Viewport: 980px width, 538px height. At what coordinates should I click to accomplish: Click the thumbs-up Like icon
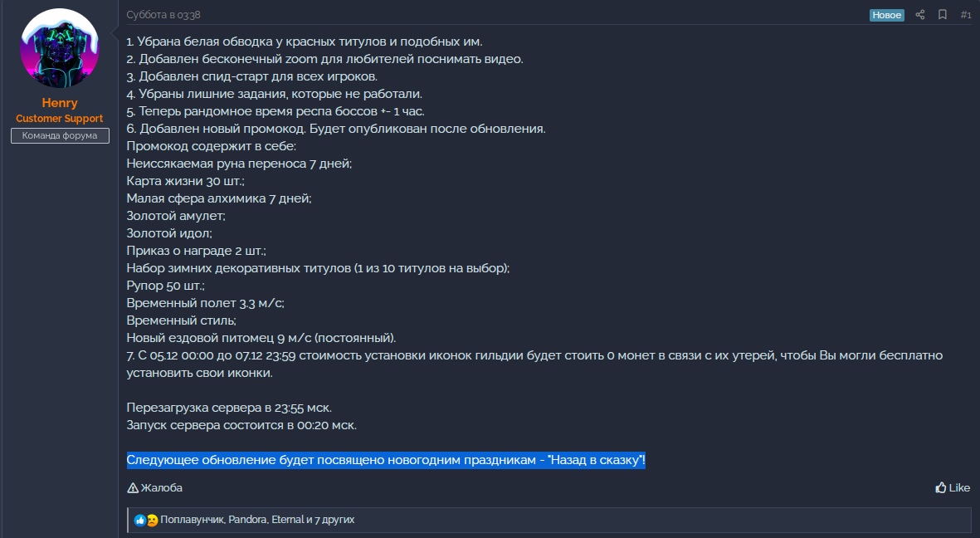pos(941,488)
